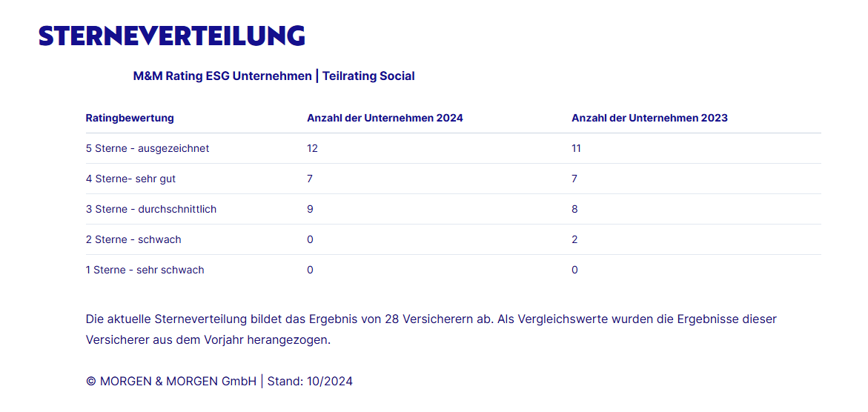
Task: Select the 2023 value 8 for 3 Sterne
Action: pyautogui.click(x=574, y=209)
